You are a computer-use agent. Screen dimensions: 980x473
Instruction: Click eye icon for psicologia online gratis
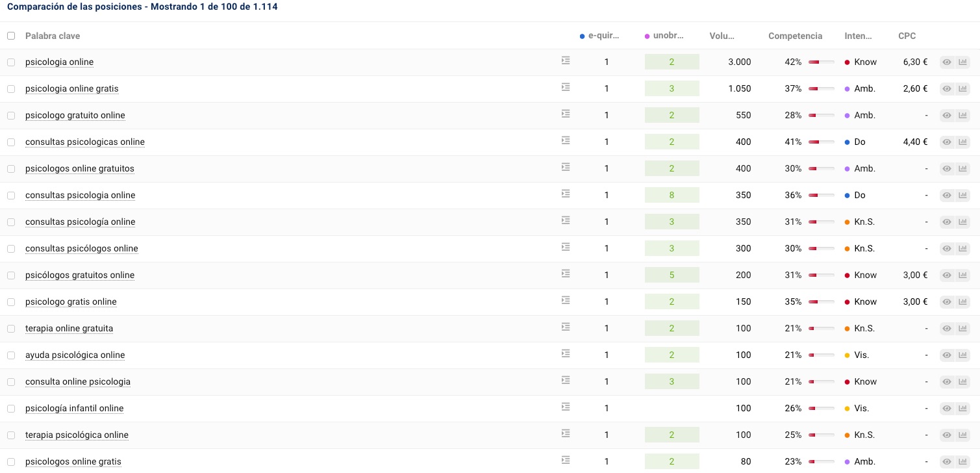click(947, 89)
